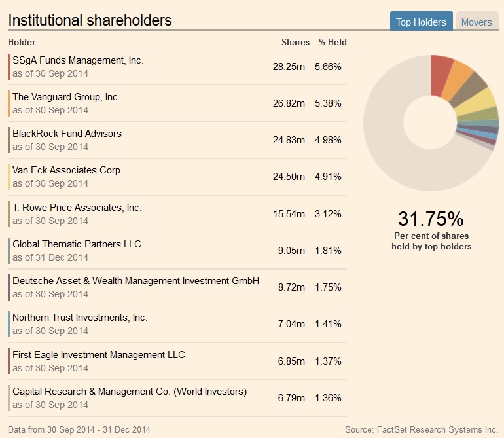Open The Vanguard Group, Inc. holder entry
This screenshot has height=438, width=504.
(66, 97)
